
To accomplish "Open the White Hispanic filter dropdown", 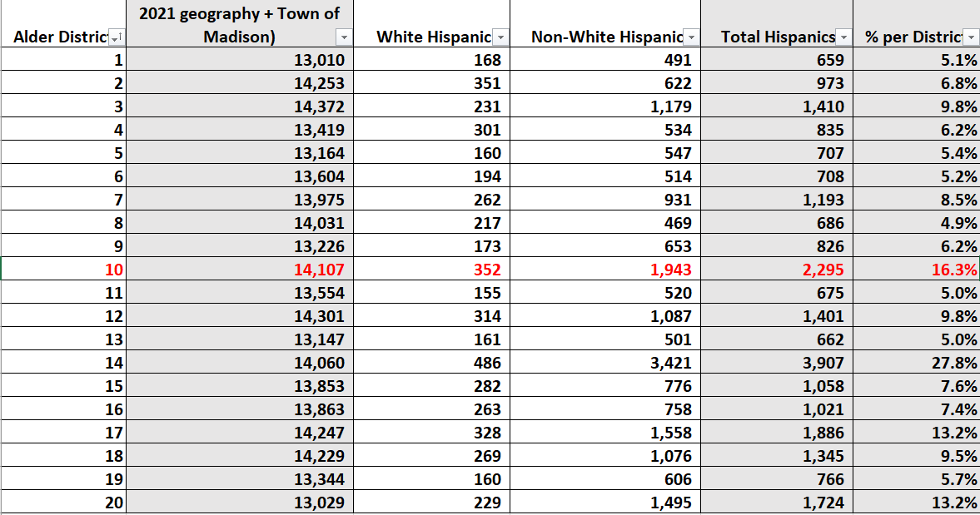I will point(500,38).
